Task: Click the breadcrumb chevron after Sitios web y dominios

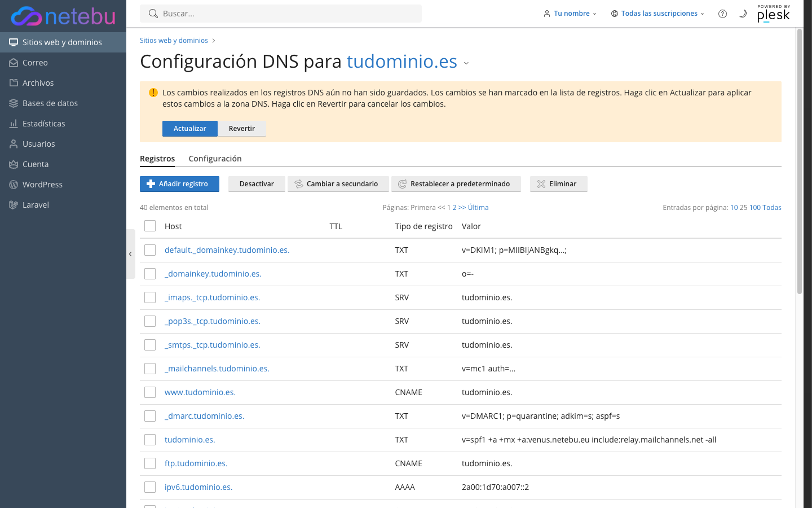Action: click(214, 41)
